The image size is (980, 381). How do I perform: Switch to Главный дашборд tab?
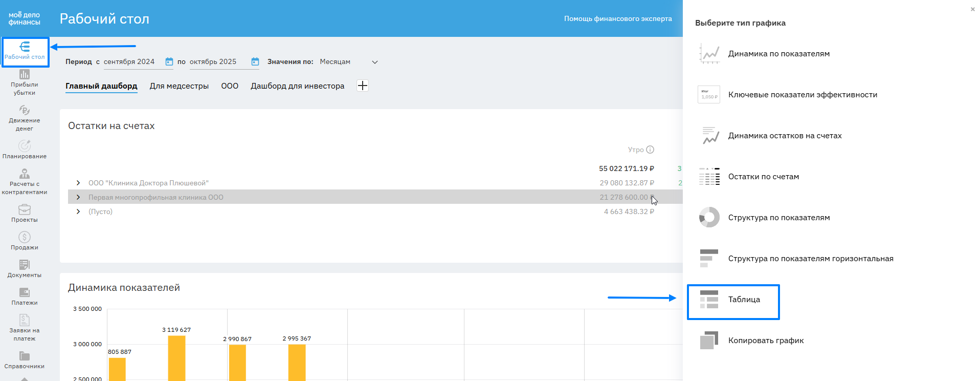[x=101, y=86]
